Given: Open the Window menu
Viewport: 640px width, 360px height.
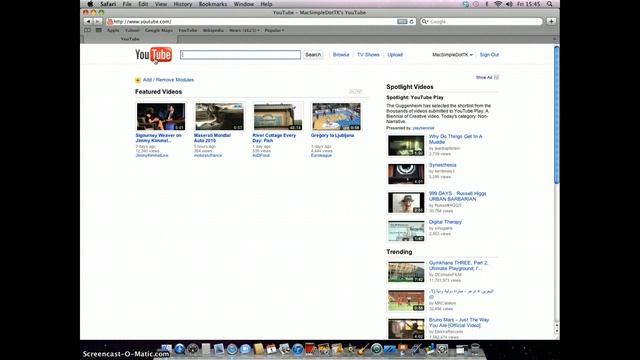Looking at the screenshot, I should coord(244,4).
